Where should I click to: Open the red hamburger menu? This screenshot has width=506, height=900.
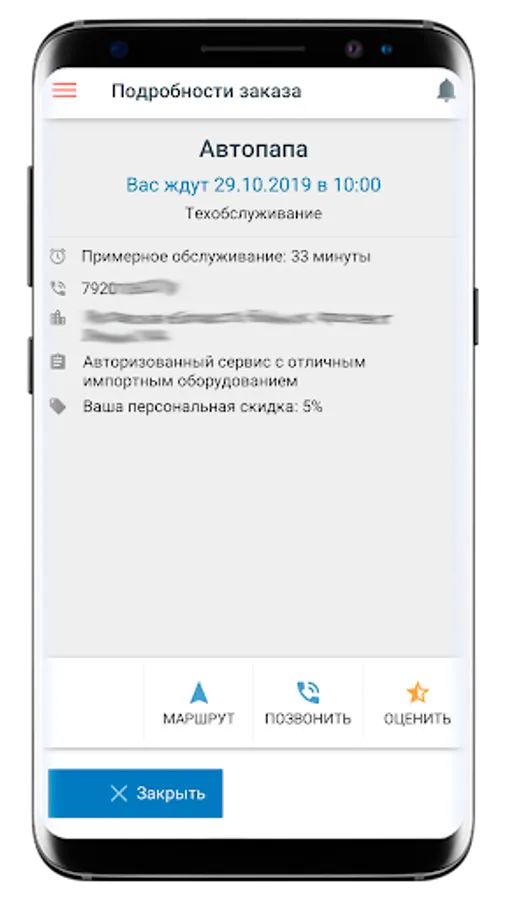tap(64, 90)
